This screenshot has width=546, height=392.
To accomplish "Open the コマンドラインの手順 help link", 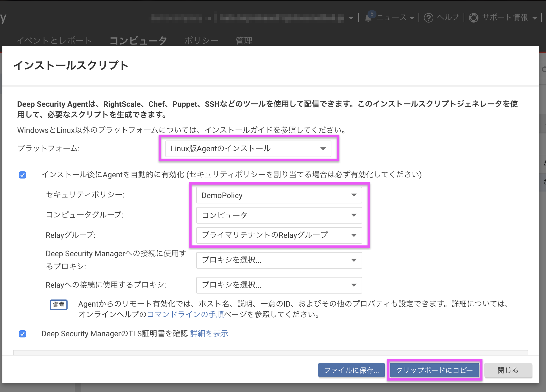I will 185,314.
